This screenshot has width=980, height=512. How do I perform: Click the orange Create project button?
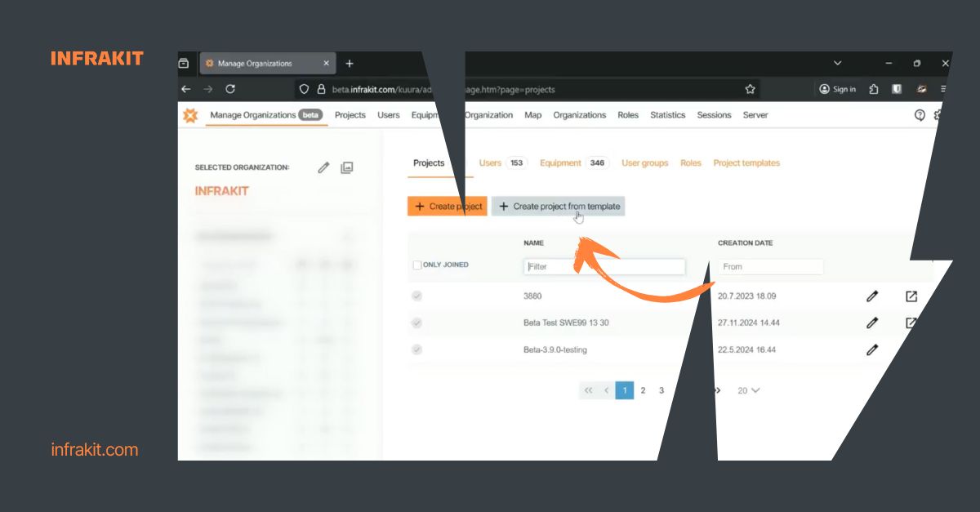(448, 207)
